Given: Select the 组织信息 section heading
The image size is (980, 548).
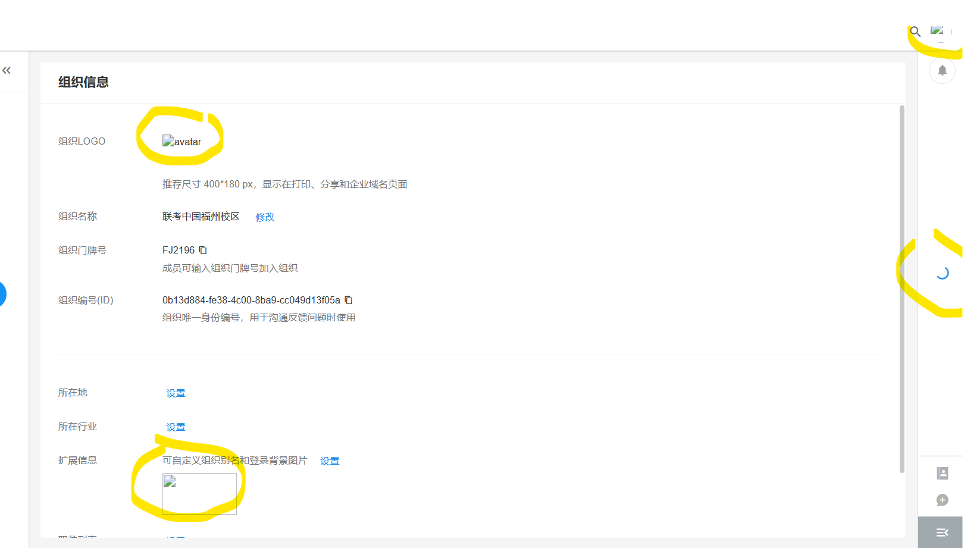Looking at the screenshot, I should [x=83, y=82].
